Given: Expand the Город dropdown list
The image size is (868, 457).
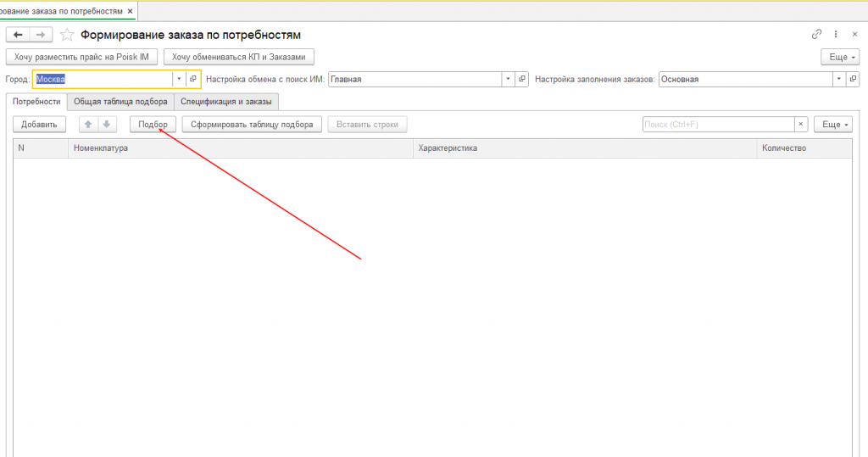Looking at the screenshot, I should [x=179, y=79].
